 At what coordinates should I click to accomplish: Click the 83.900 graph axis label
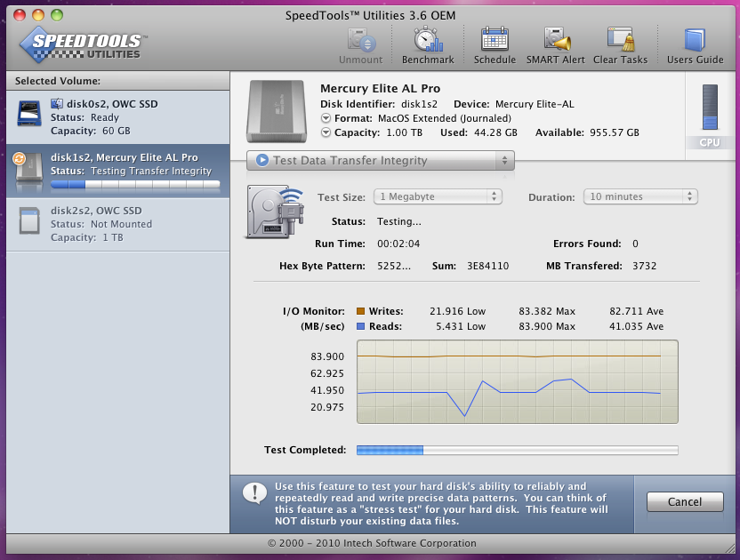click(327, 356)
